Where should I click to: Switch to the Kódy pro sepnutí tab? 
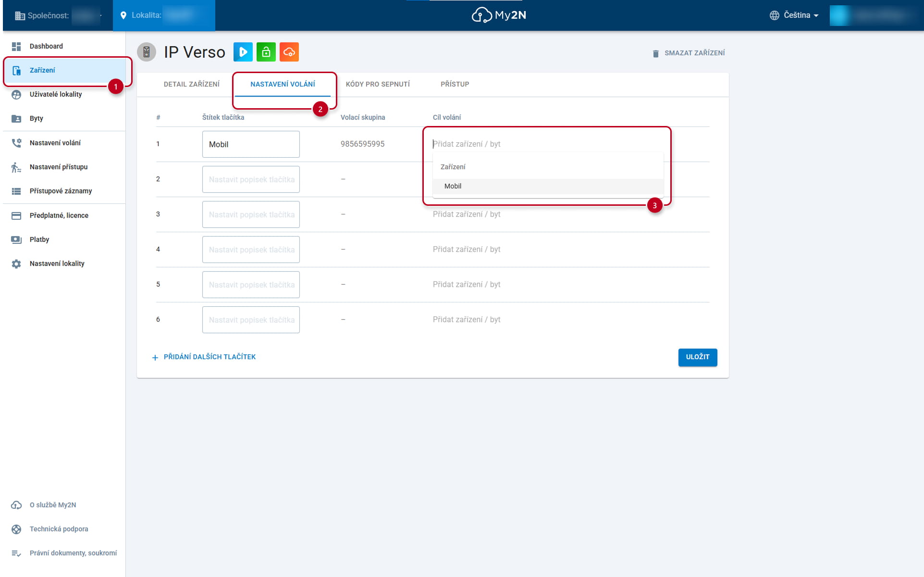point(378,84)
